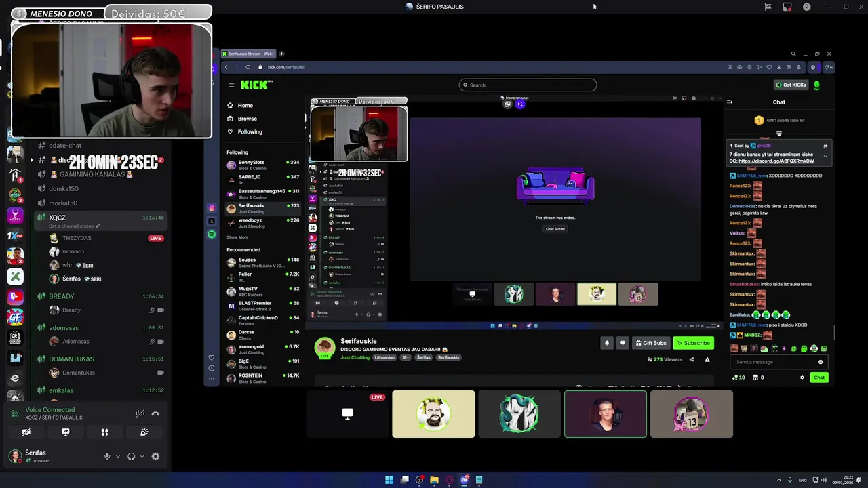Open asmongold recommended channel
This screenshot has width=868, height=488.
pos(263,349)
